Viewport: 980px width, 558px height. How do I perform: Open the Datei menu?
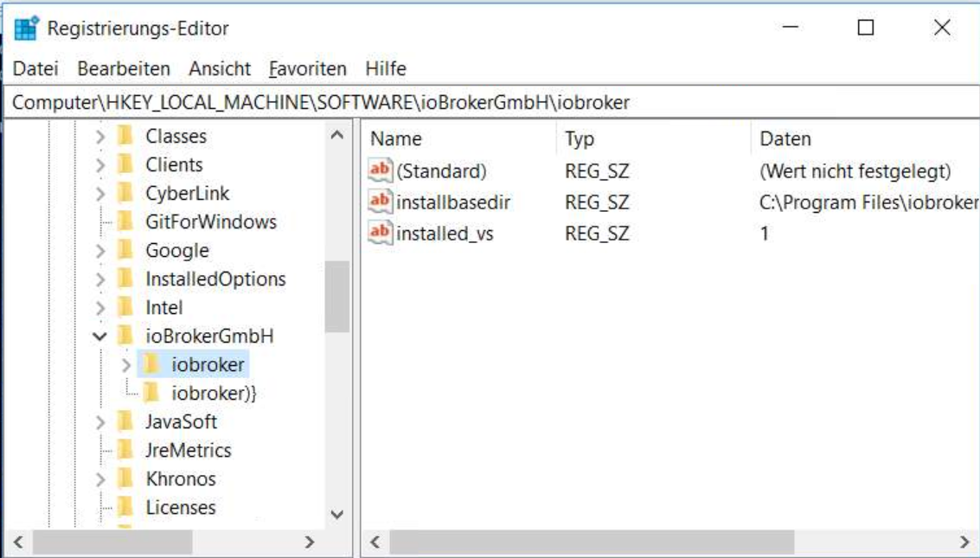click(x=35, y=68)
